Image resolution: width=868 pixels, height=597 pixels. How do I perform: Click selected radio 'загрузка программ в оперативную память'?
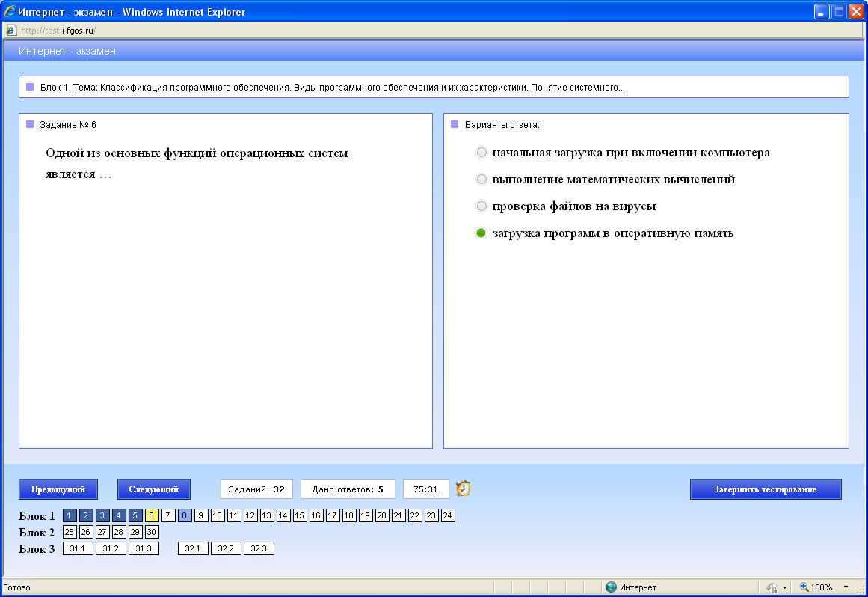481,233
